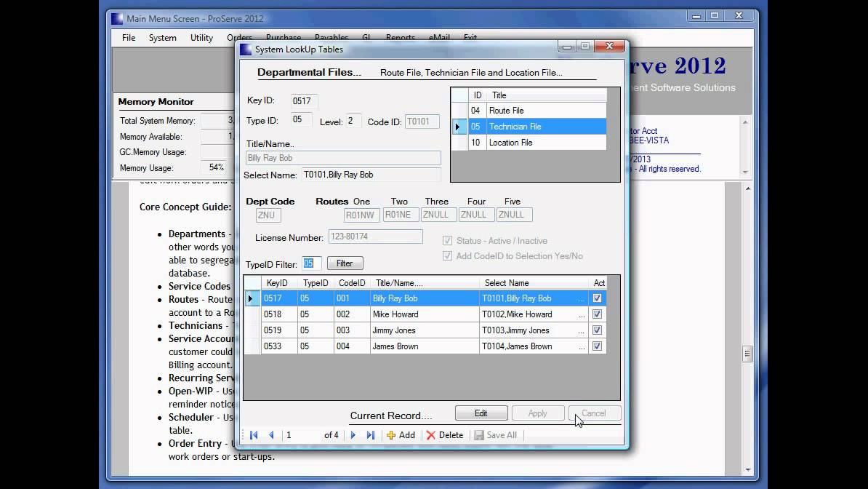
Task: Click the Filter button
Action: click(x=345, y=263)
